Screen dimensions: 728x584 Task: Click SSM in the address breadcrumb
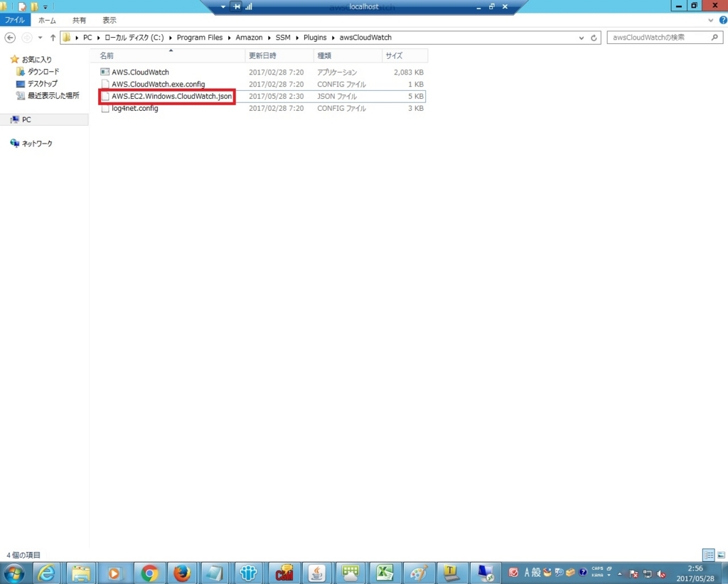[x=283, y=38]
